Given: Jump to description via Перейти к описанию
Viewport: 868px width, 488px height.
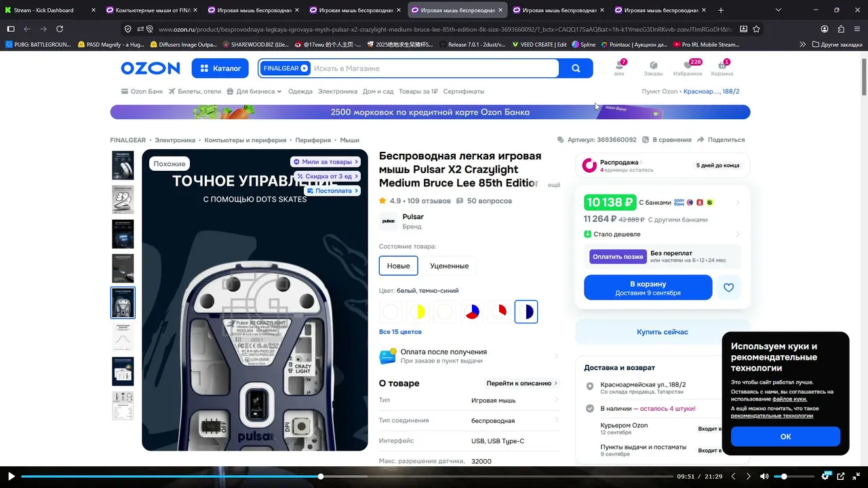Looking at the screenshot, I should (521, 383).
